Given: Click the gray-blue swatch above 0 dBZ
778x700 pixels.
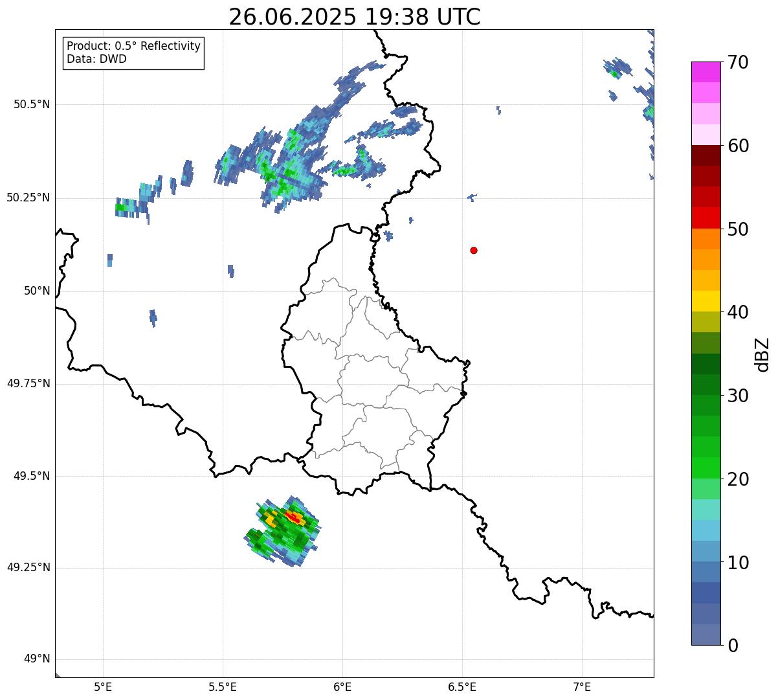Looking at the screenshot, I should 706,635.
